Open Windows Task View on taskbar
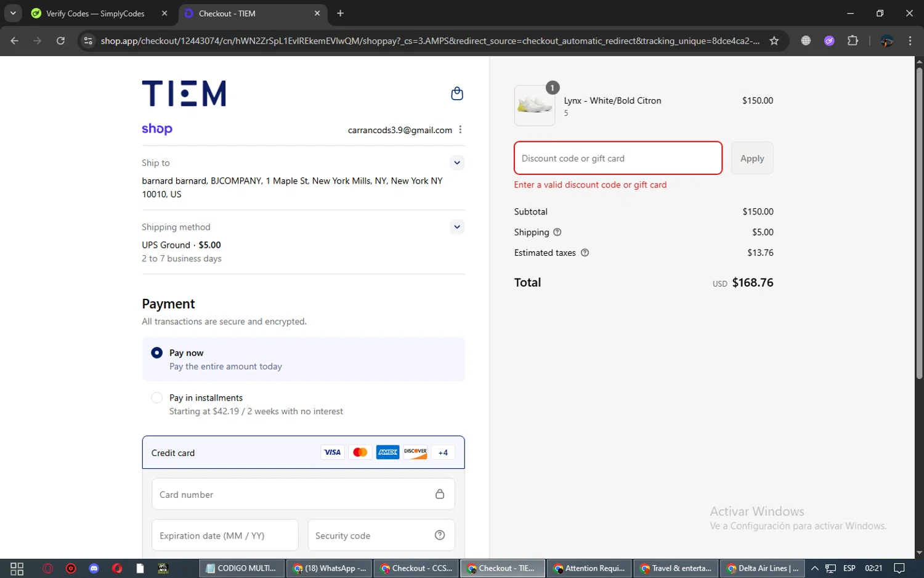This screenshot has height=578, width=924. point(17,568)
